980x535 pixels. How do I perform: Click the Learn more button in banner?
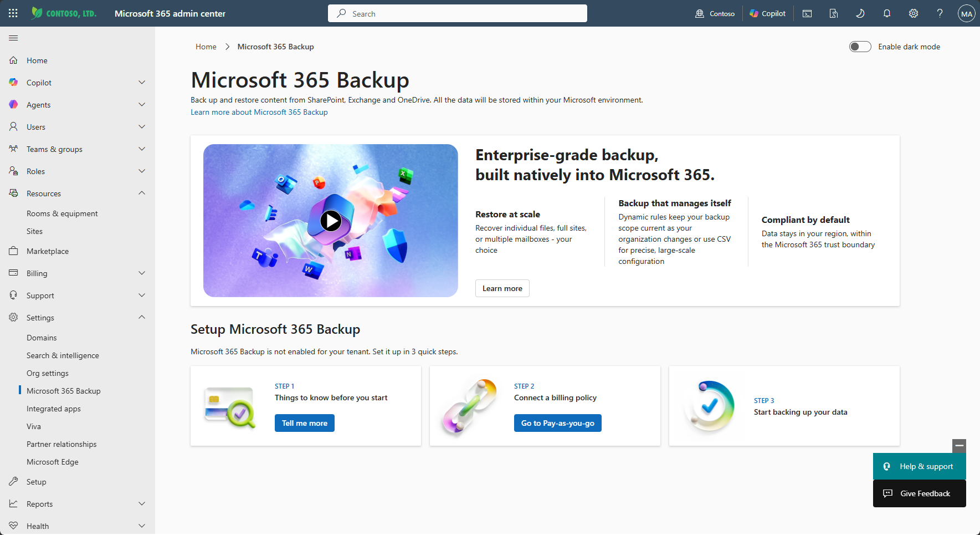coord(502,288)
